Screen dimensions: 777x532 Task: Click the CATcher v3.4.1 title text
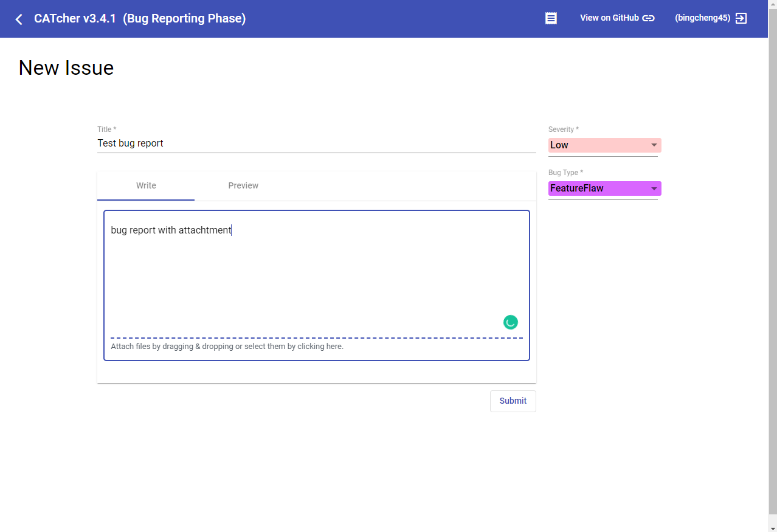[x=75, y=18]
